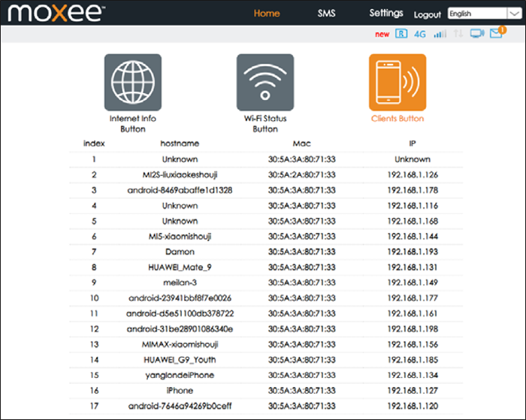Click the 4G network indicator
This screenshot has height=420, width=526.
[419, 34]
